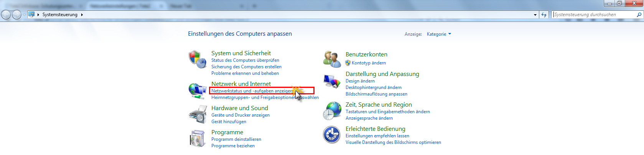Click Visuelle Darstellung des Bildschirms optimieren
This screenshot has width=644, height=155.
pyautogui.click(x=393, y=142)
